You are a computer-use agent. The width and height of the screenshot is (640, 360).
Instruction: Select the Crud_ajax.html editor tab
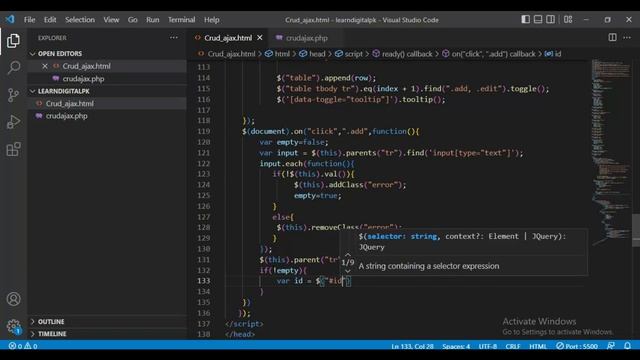tap(228, 38)
